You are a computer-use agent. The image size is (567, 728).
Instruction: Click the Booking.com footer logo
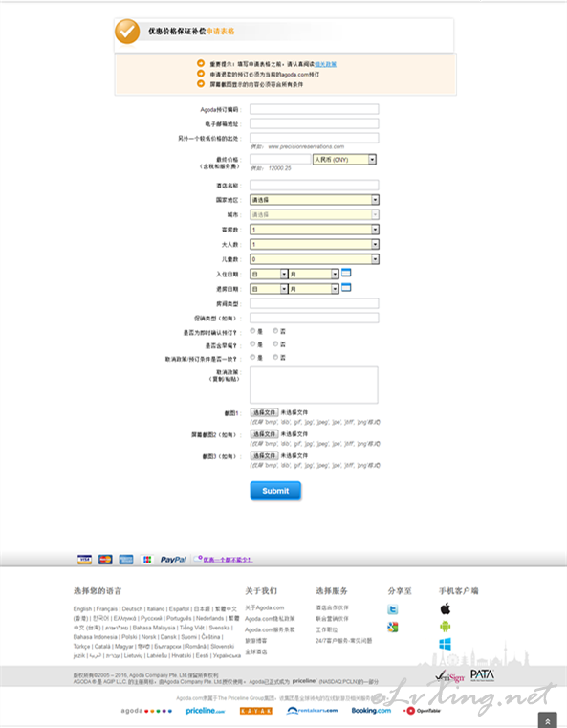tap(371, 711)
